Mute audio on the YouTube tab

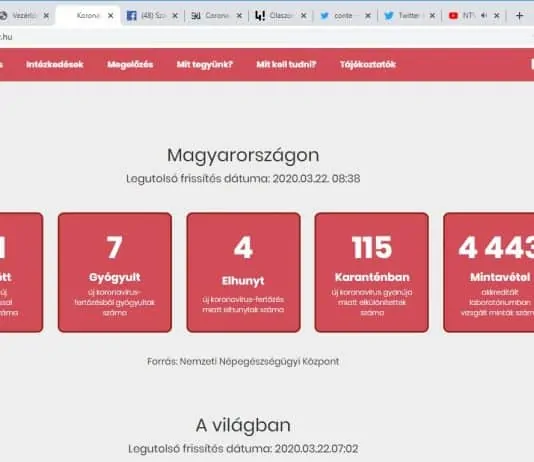[x=484, y=15]
